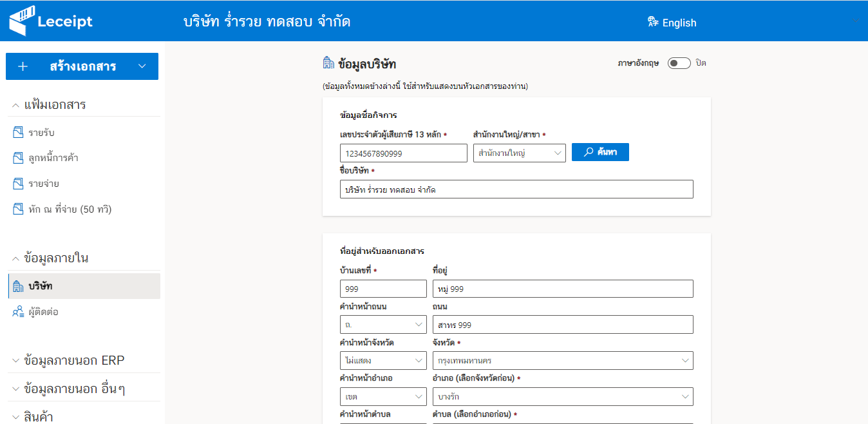Open the อำเภอ dropdown showing บางรัก
868x424 pixels.
[x=561, y=396]
